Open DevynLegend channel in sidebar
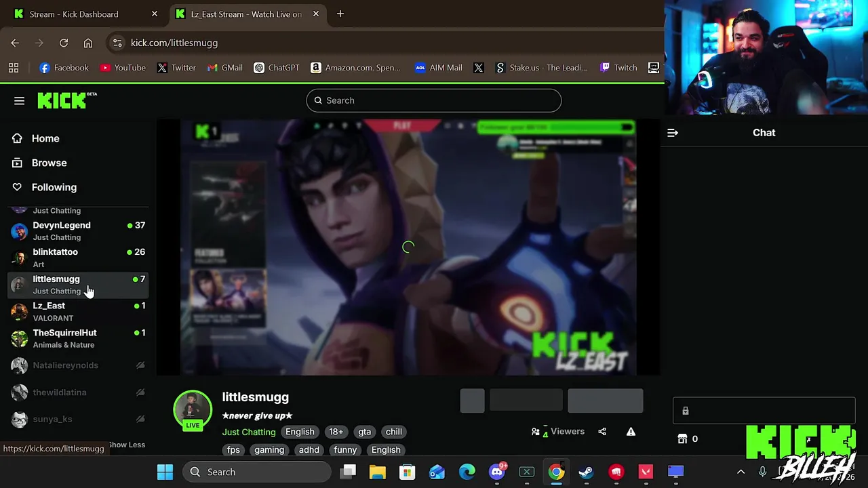This screenshot has height=488, width=868. tap(78, 230)
